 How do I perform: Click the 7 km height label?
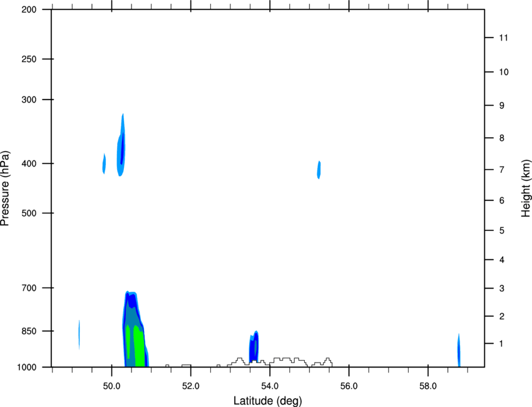(502, 170)
